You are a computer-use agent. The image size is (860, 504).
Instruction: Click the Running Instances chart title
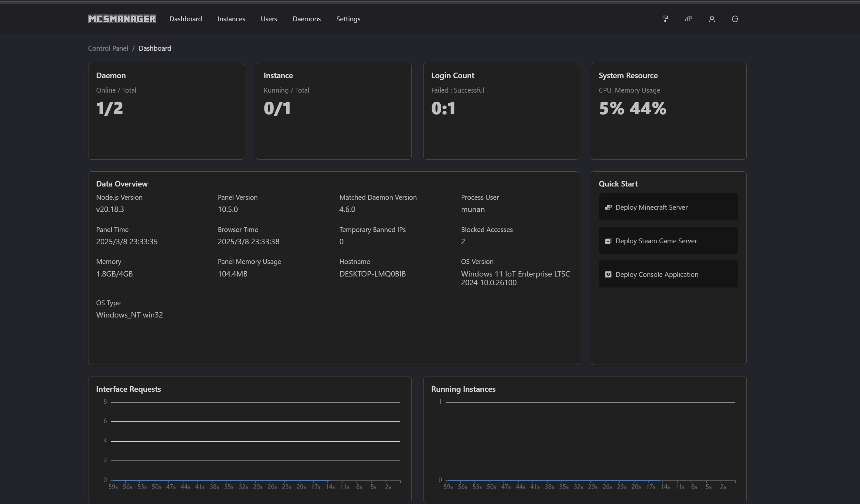click(463, 389)
